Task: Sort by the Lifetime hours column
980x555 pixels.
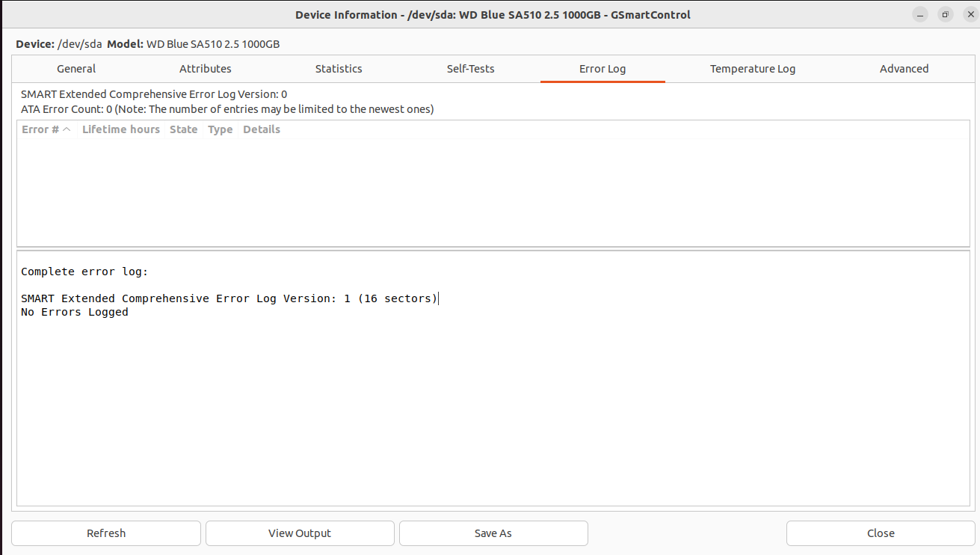Action: click(121, 129)
